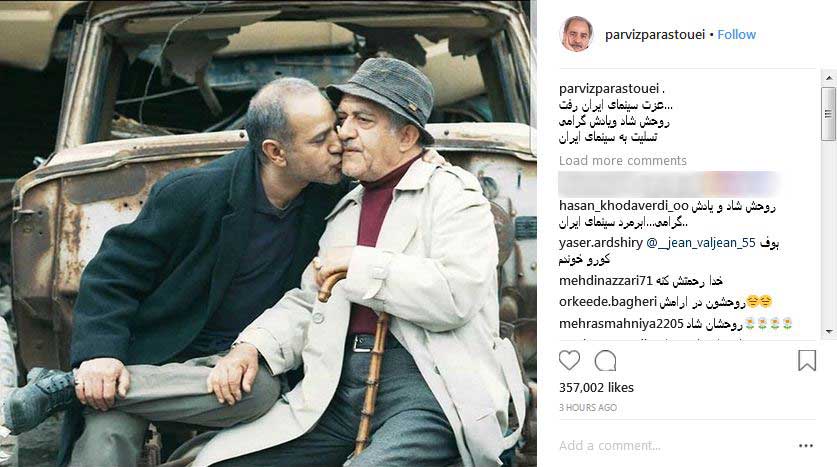
Task: Open the 3 hours ago timestamp
Action: pos(588,408)
